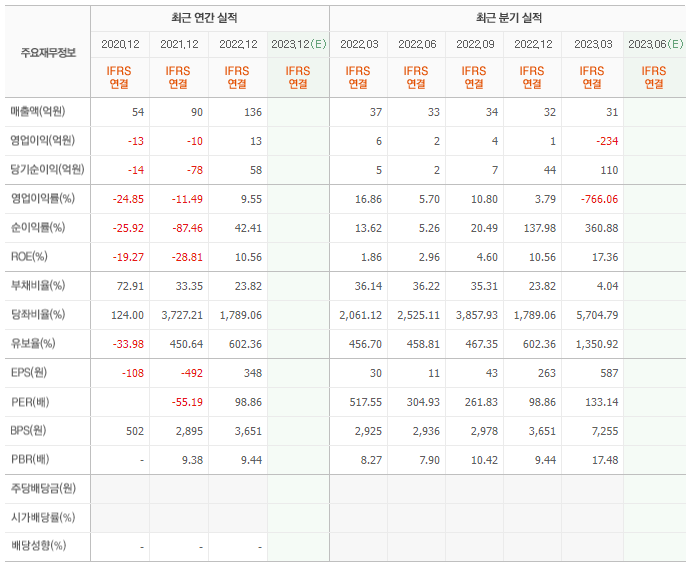Click the 매출액(억원) row label
The image size is (691, 566).
point(38,112)
